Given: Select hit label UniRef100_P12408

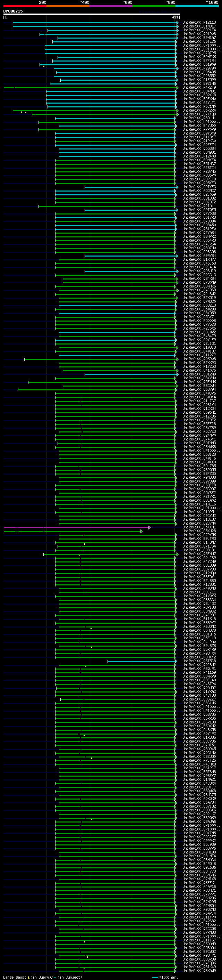Looking at the screenshot, I should (x=199, y=156).
